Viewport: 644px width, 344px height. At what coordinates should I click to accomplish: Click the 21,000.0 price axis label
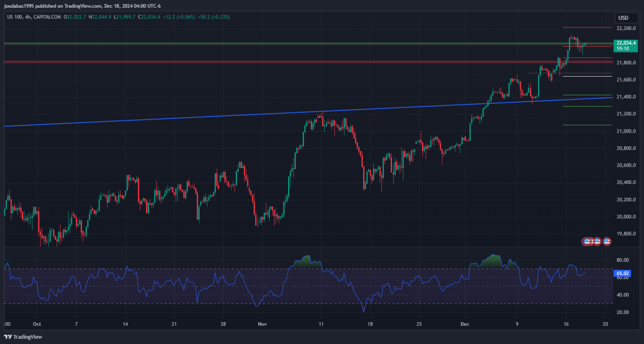pyautogui.click(x=626, y=131)
